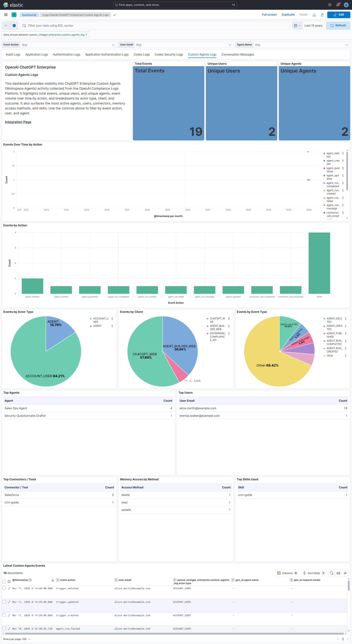Switch to the Conversation Messages tab
Screen dimensions: 352x644
click(237, 54)
